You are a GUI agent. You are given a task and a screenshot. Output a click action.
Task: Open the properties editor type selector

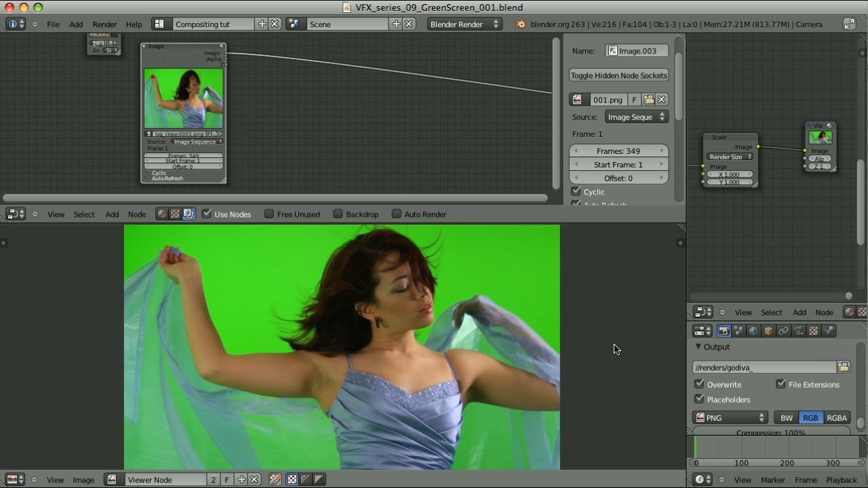(x=703, y=331)
